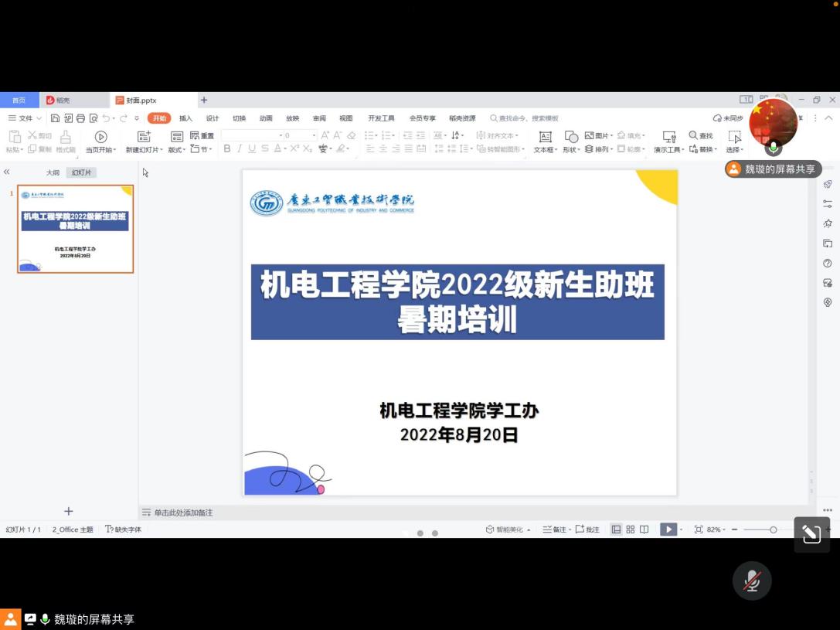The width and height of the screenshot is (840, 630).
Task: Click the 智能美化 smart beautify button
Action: (x=508, y=530)
